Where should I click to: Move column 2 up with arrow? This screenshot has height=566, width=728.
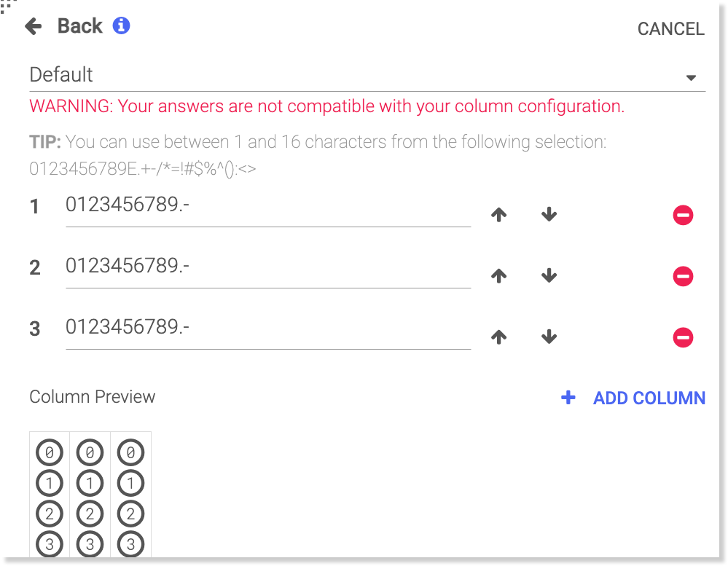pyautogui.click(x=498, y=276)
